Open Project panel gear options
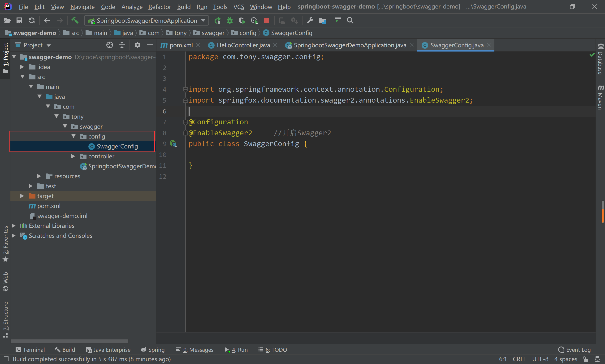This screenshot has height=364, width=605. (137, 45)
